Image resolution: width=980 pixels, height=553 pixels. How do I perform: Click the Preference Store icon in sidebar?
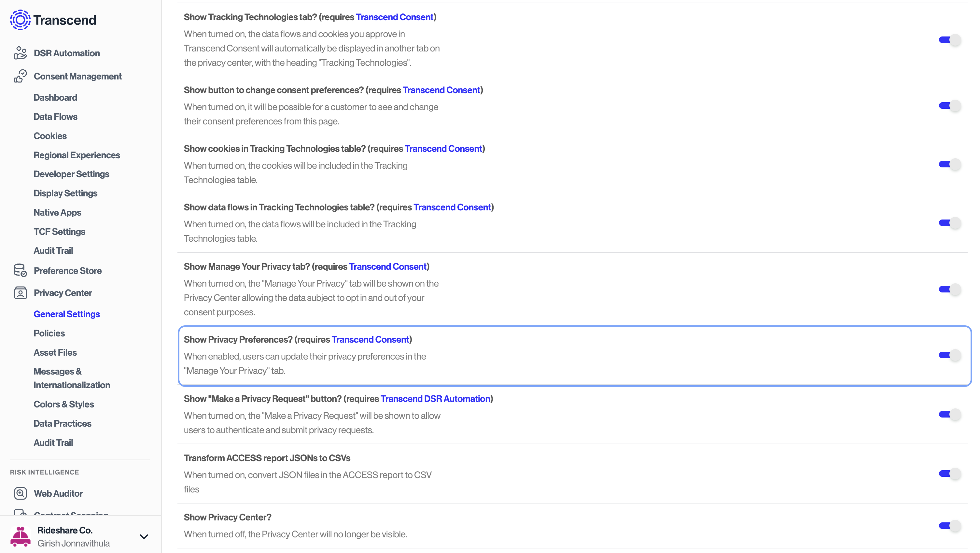(x=20, y=271)
